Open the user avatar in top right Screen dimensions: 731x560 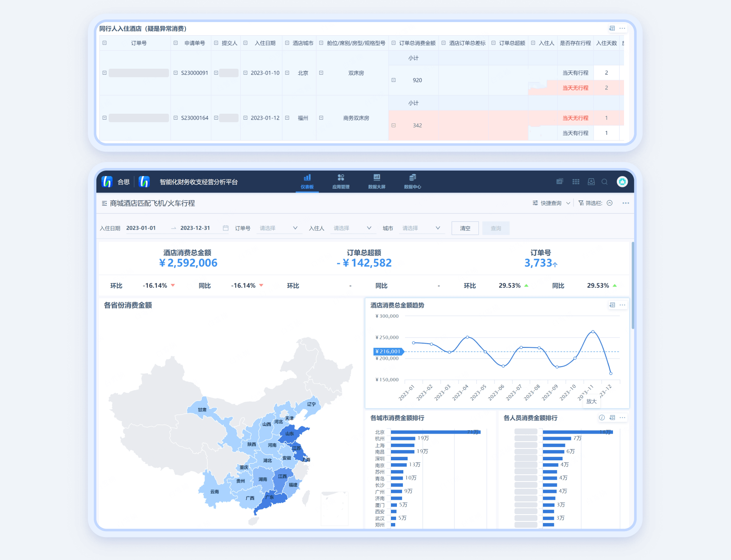click(x=622, y=182)
